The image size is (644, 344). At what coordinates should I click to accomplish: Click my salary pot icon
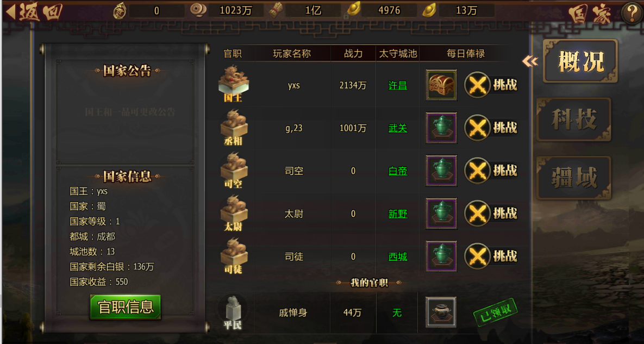441,312
